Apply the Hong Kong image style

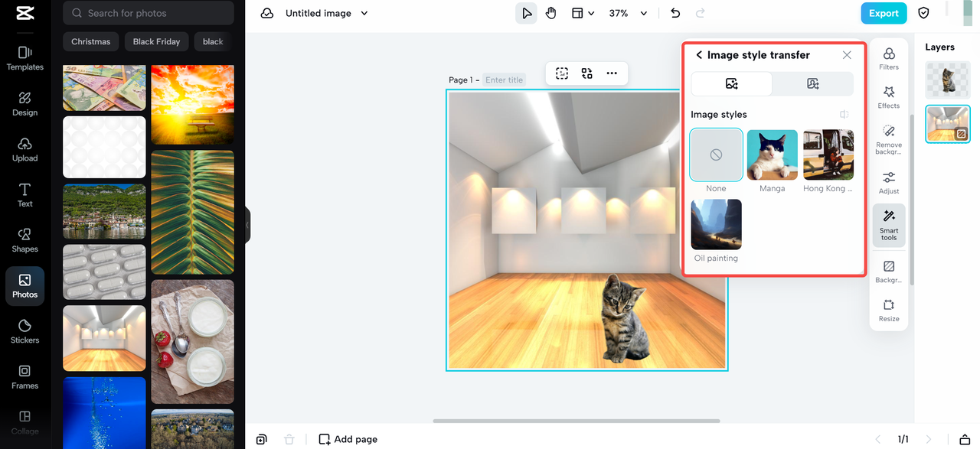click(828, 155)
